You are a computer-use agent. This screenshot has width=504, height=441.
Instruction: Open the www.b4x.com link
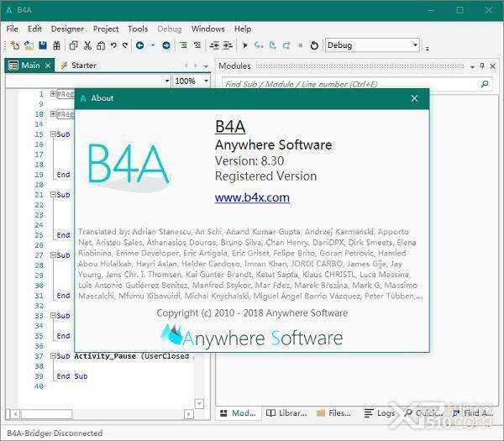coord(252,197)
